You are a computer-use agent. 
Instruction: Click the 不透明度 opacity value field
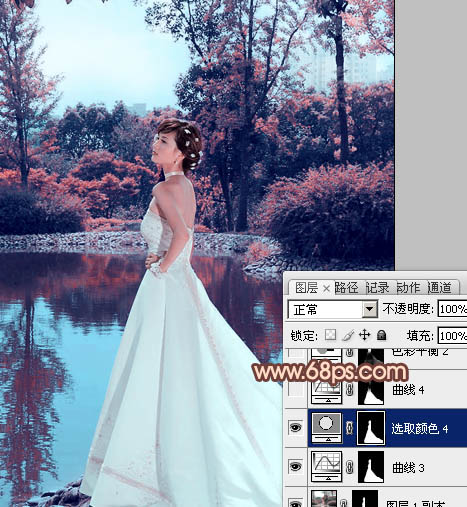coord(452,309)
